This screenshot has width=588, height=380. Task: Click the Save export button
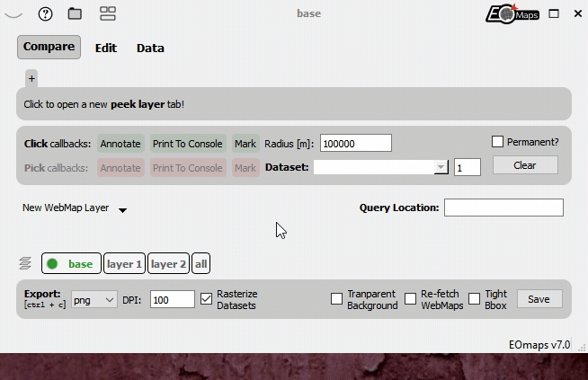539,299
